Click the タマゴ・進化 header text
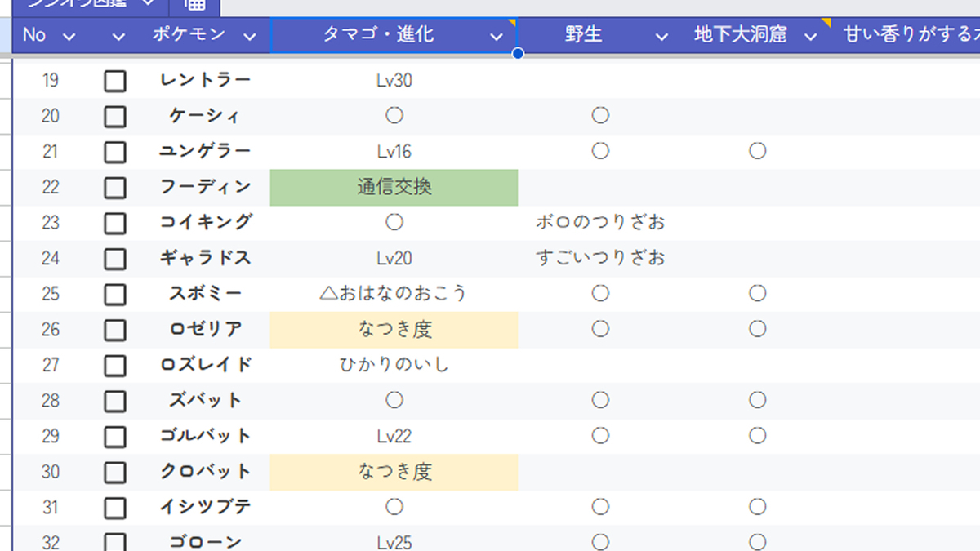Viewport: 980px width, 551px height. point(379,35)
